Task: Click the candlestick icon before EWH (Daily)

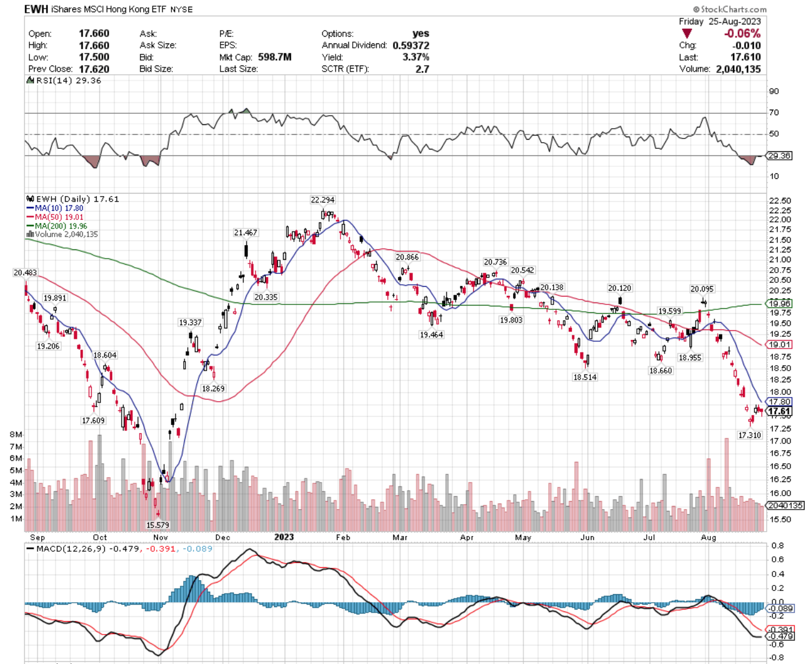Action: [30, 199]
